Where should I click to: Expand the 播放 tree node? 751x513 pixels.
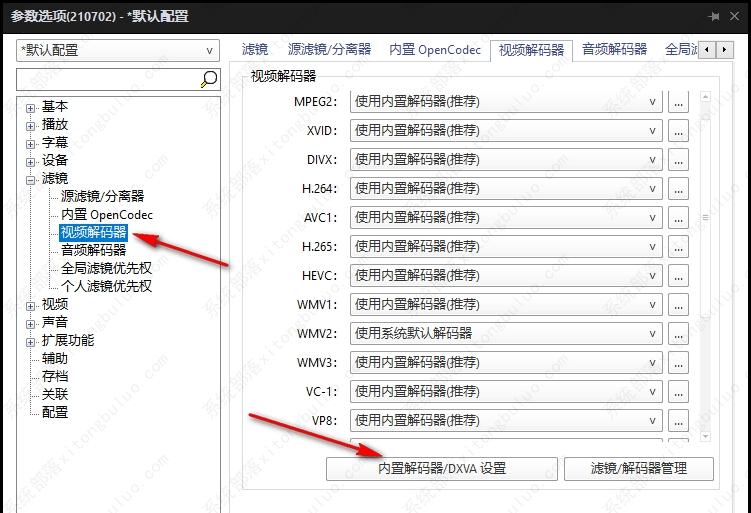coord(31,126)
